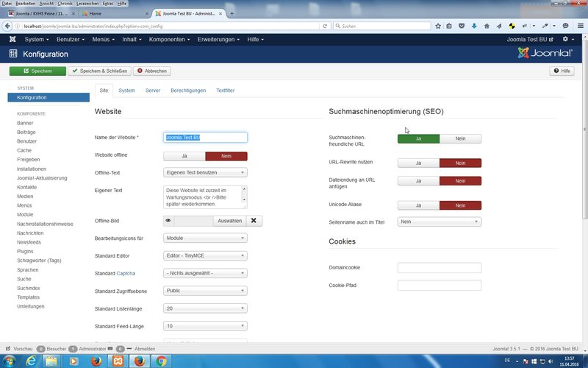Open browser downloads with the blue arrow
This screenshot has width=588, height=368.
tap(474, 26)
